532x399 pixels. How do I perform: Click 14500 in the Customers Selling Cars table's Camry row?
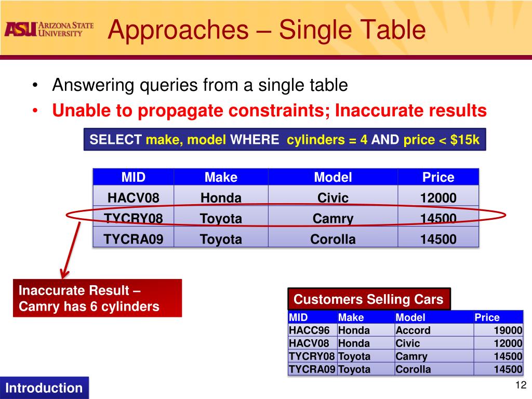coord(498,356)
